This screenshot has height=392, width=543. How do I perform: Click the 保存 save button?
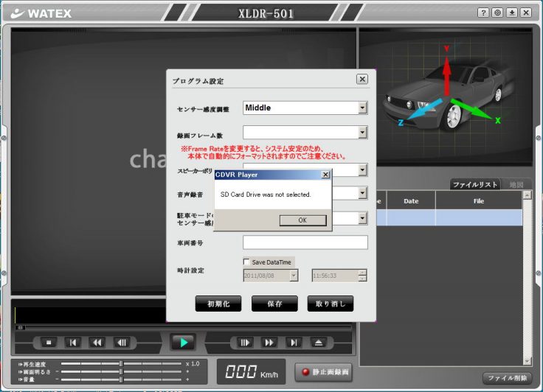(x=274, y=304)
